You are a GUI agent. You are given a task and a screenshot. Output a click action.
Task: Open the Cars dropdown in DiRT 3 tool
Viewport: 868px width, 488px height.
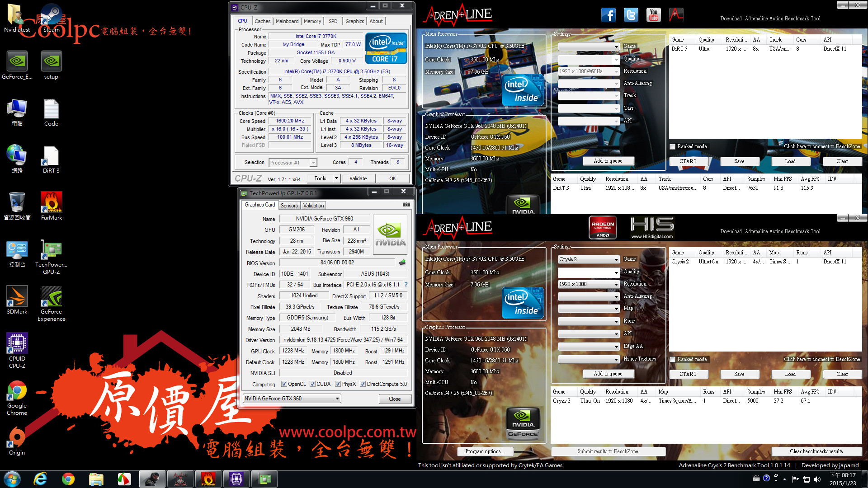589,108
